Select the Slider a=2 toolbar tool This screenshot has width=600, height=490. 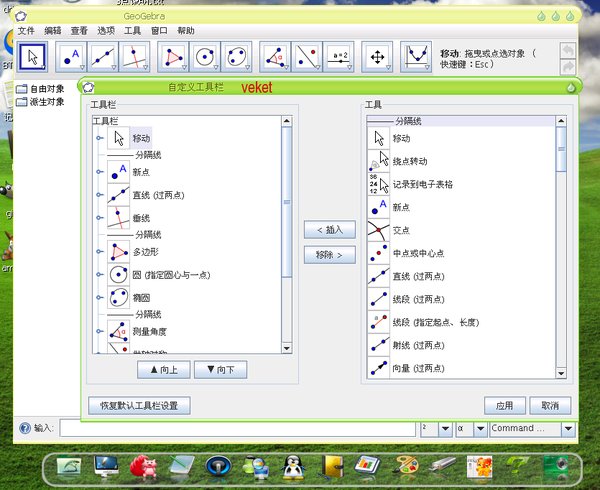coord(339,57)
